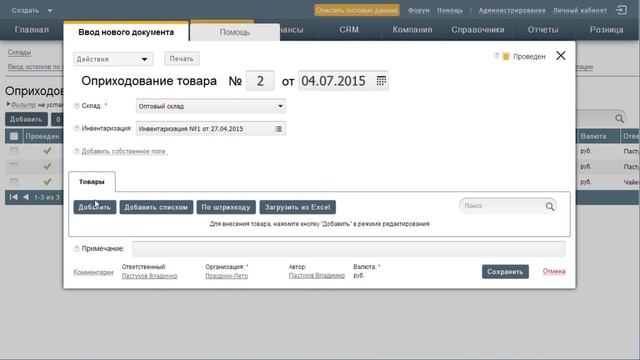Go to previous page in background pager

26,197
